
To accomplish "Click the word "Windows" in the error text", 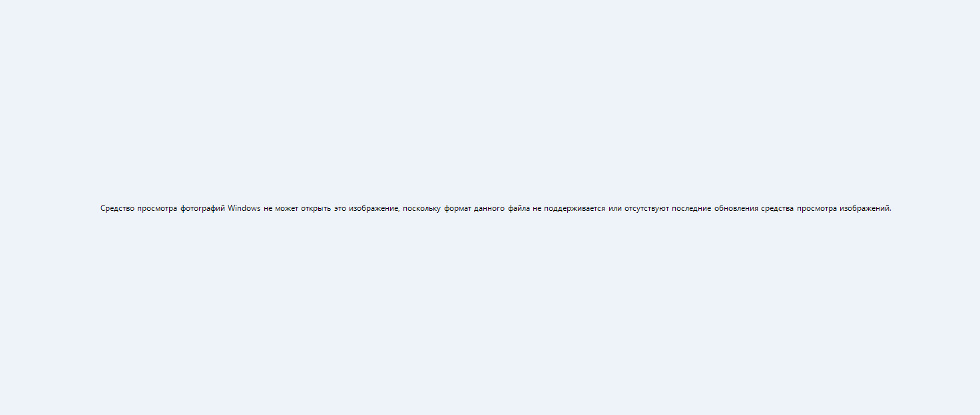I will (x=244, y=208).
